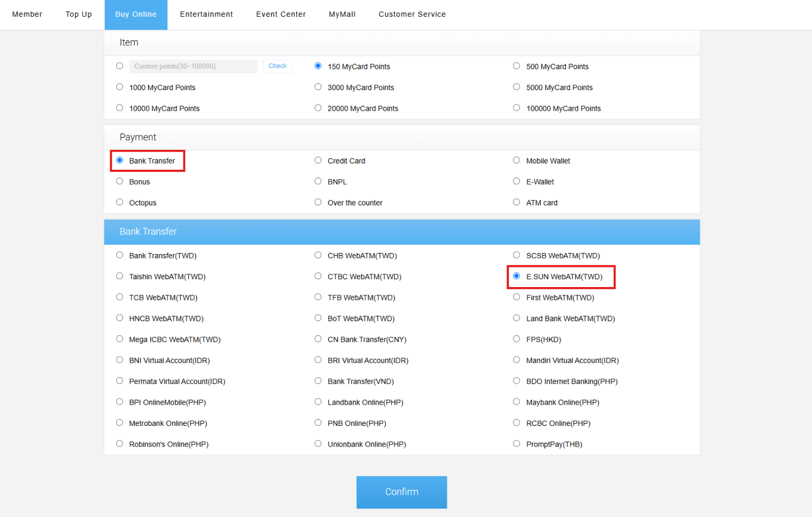Choose SCSB WebATM(TWD)
The height and width of the screenshot is (517, 812).
click(x=516, y=255)
